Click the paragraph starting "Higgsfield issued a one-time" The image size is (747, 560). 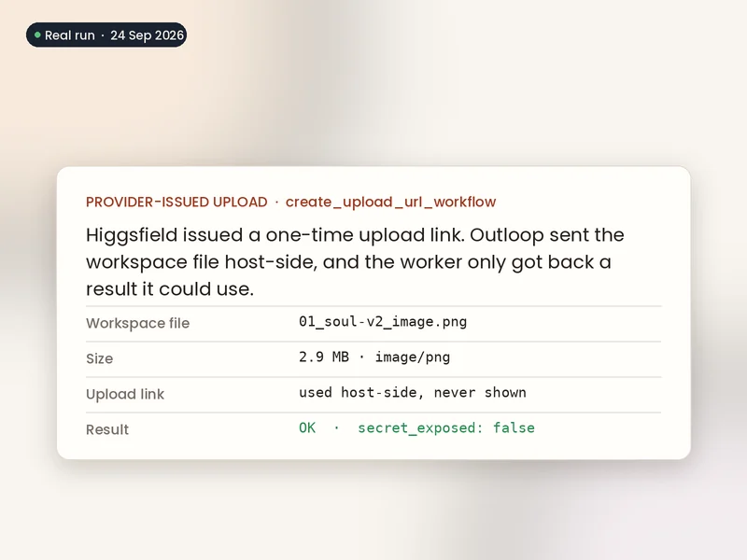(356, 261)
